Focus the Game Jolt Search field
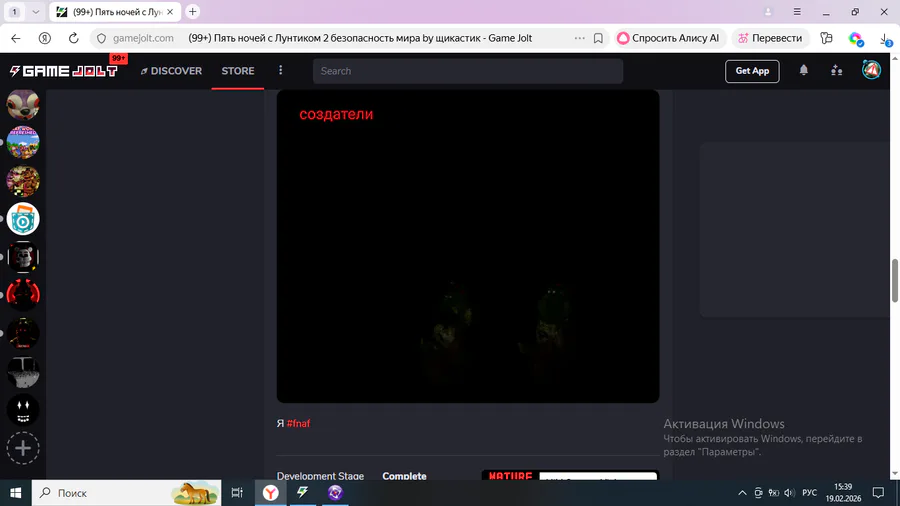The height and width of the screenshot is (506, 900). click(468, 71)
